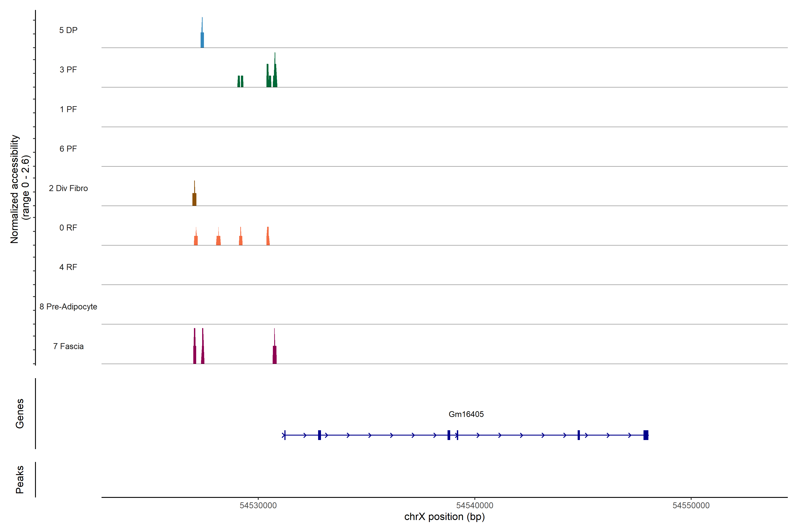Click the Genes panel label
The image size is (798, 532).
click(x=20, y=414)
